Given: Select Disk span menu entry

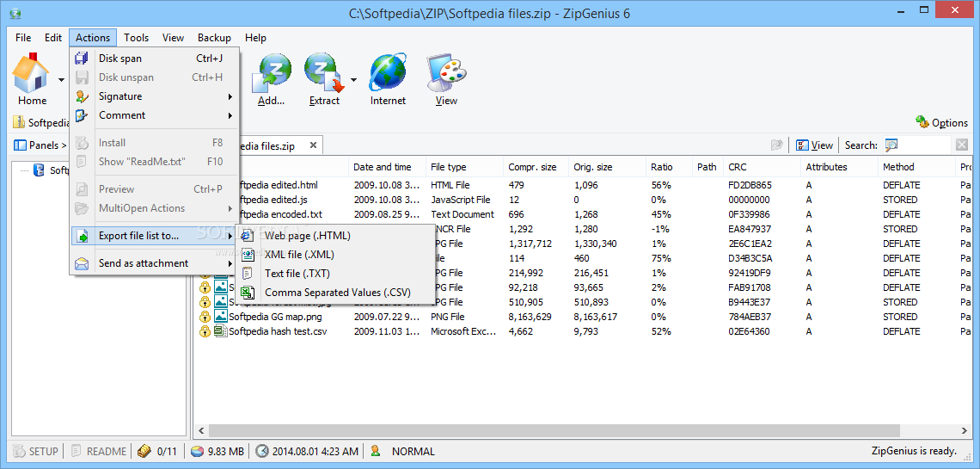Looking at the screenshot, I should (x=155, y=59).
